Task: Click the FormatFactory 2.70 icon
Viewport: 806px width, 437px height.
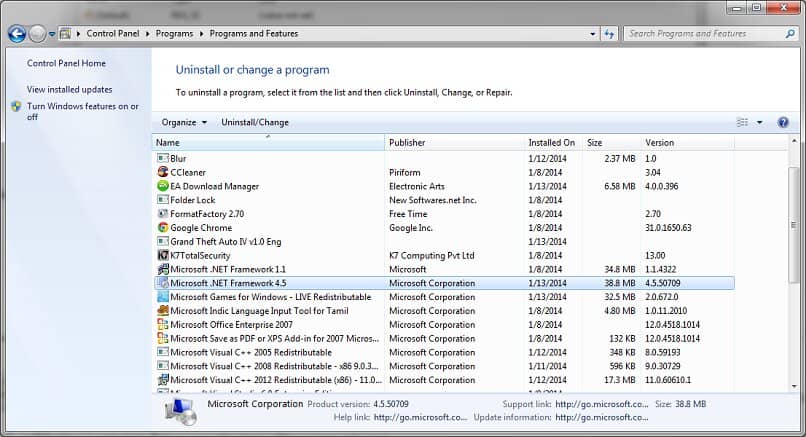Action: [x=163, y=214]
